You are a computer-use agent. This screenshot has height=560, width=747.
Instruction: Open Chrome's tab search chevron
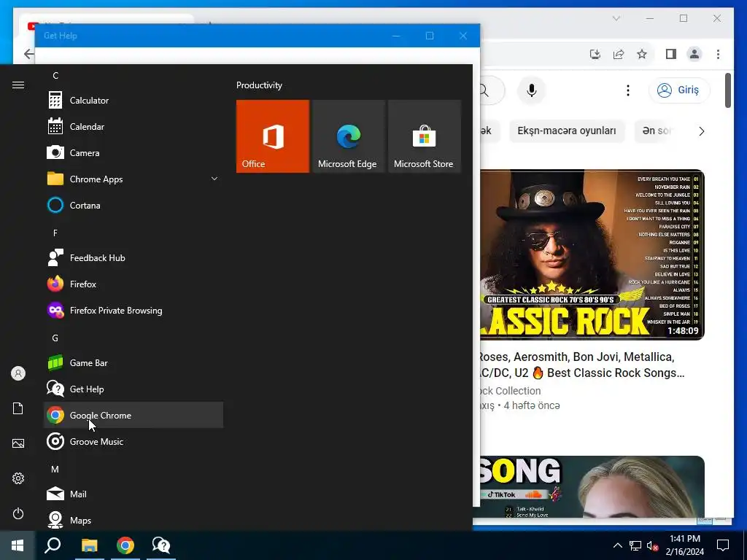coord(616,18)
